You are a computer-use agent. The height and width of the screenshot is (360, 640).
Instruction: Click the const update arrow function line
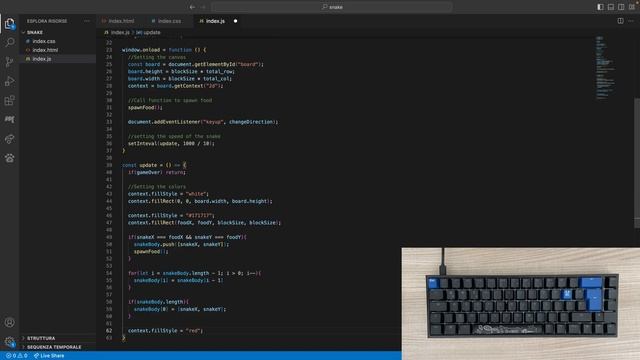click(x=154, y=165)
